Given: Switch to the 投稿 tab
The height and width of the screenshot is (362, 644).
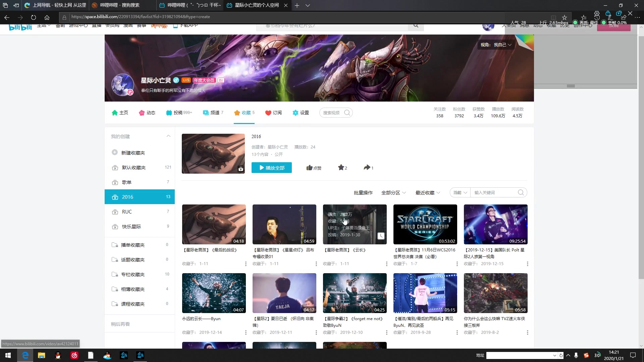Looking at the screenshot, I should (179, 113).
